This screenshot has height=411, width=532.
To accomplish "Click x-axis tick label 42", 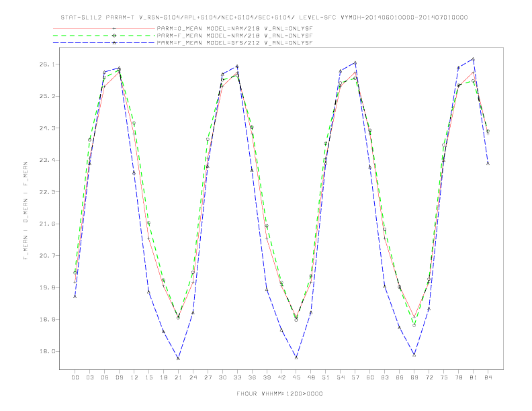I will pyautogui.click(x=281, y=377).
